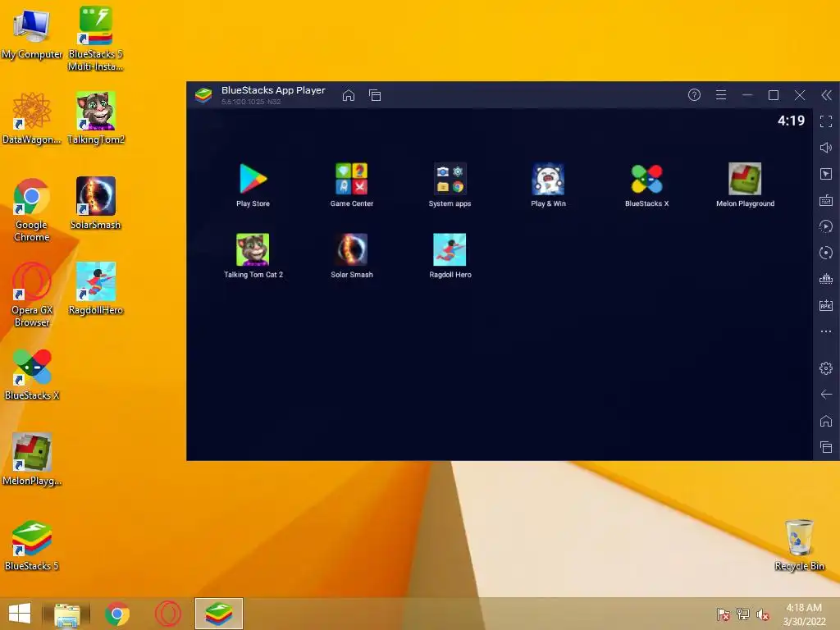Open the BlueStacks hamburger menu
The image size is (840, 630).
721,95
